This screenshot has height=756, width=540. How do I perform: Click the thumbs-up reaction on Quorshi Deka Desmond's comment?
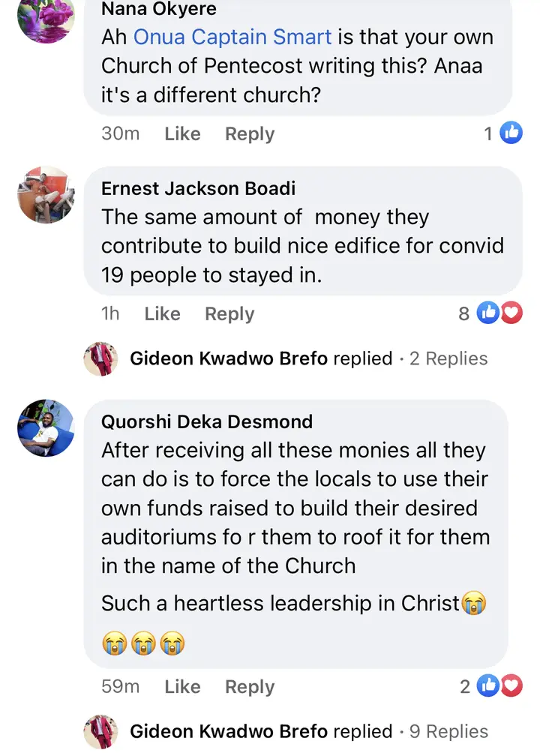click(x=488, y=685)
